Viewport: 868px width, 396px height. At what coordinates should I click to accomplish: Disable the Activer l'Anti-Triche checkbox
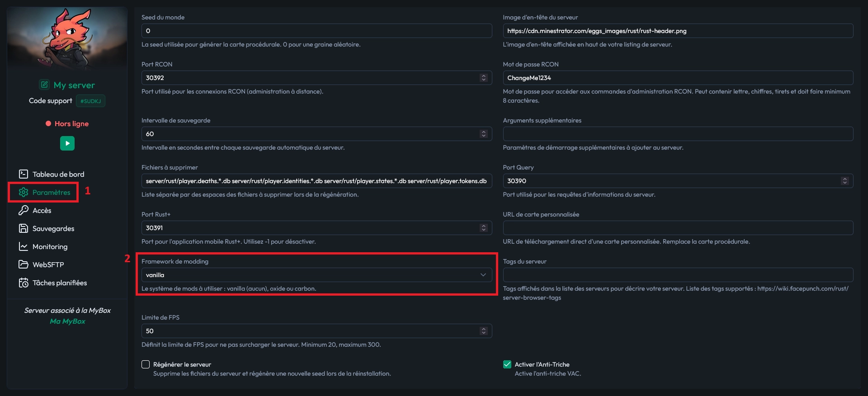tap(507, 364)
